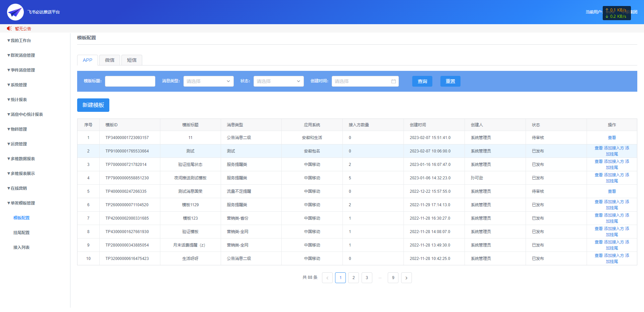Click 安徽和生活 application cell
The height and width of the screenshot is (312, 644).
coord(312,138)
